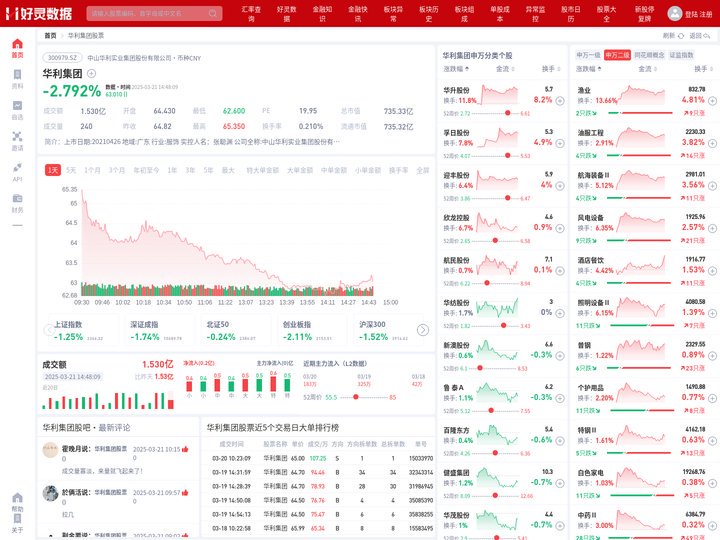Open the 汇率查询 top menu
720x540 pixels.
(x=251, y=14)
